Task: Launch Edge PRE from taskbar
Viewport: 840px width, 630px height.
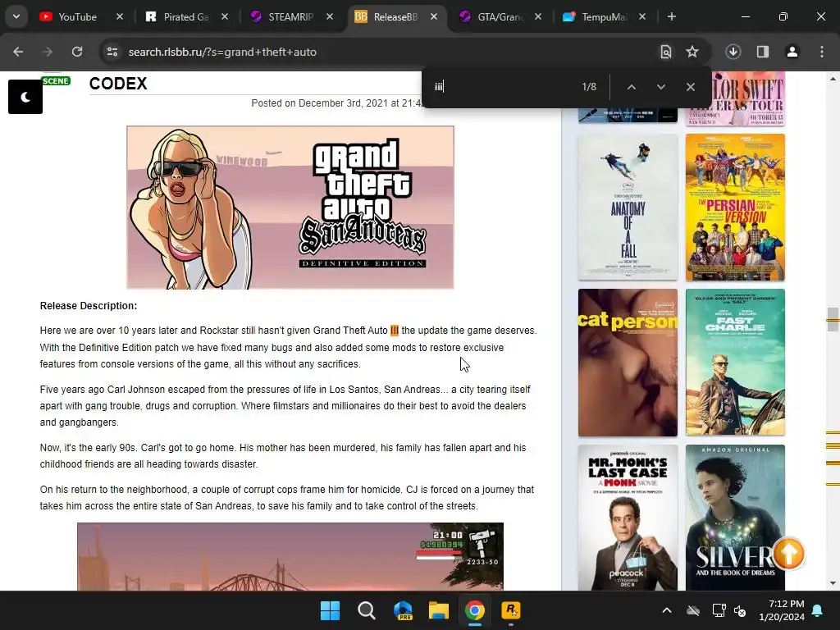Action: (x=403, y=610)
